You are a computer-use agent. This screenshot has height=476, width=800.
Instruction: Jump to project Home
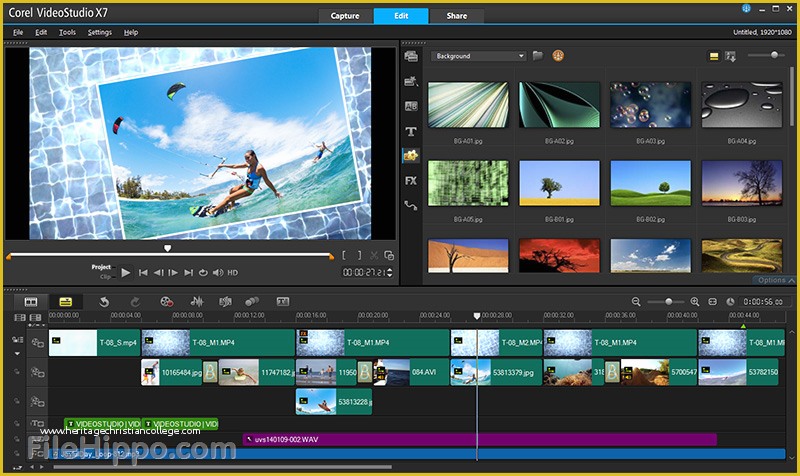tap(143, 273)
